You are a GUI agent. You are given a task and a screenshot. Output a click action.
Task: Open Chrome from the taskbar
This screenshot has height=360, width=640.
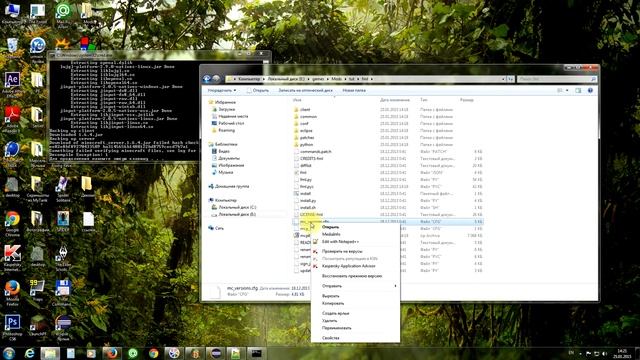click(x=153, y=353)
